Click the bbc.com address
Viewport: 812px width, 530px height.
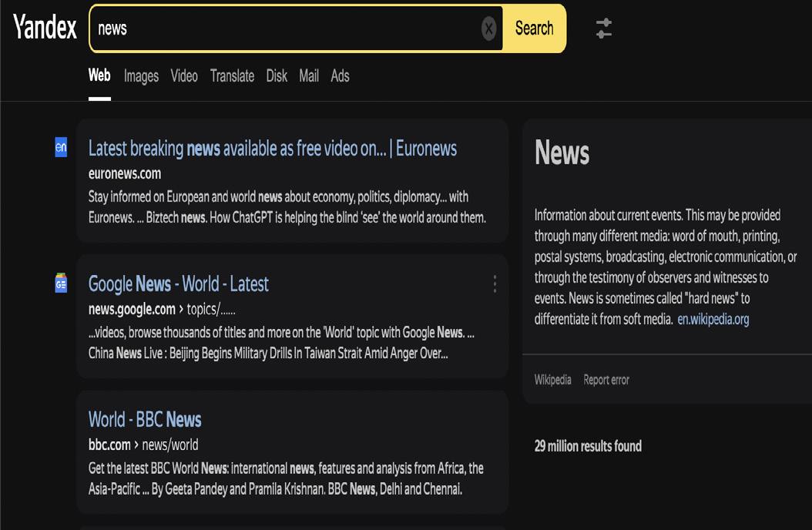[x=109, y=445]
